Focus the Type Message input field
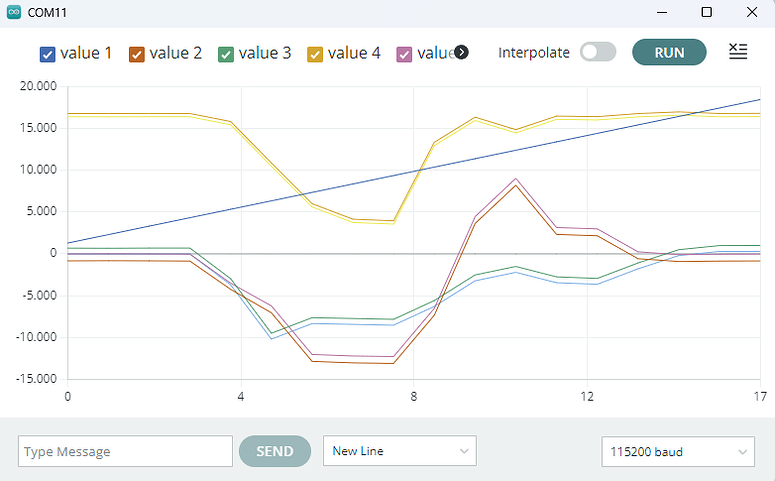The image size is (775, 481). 125,451
